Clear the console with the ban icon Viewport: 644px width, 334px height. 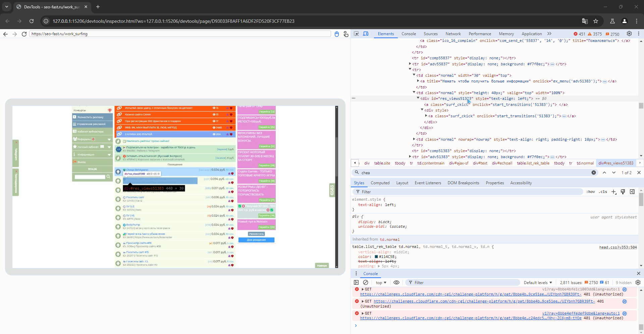[x=366, y=282]
